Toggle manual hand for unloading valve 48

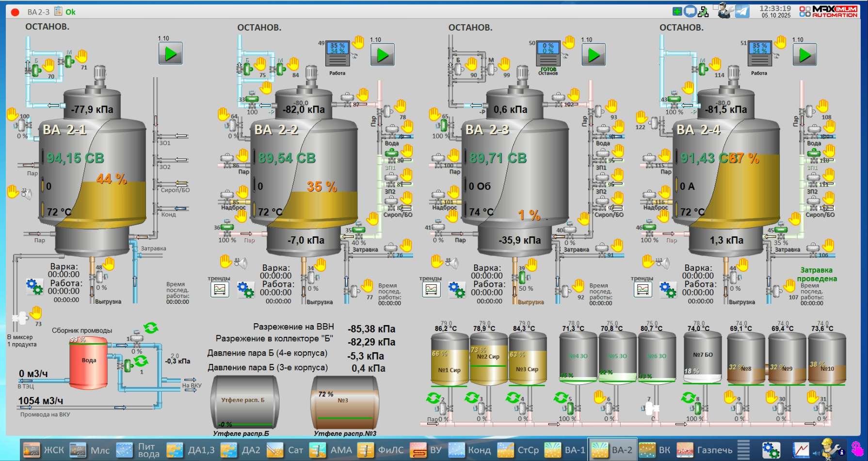[109, 263]
